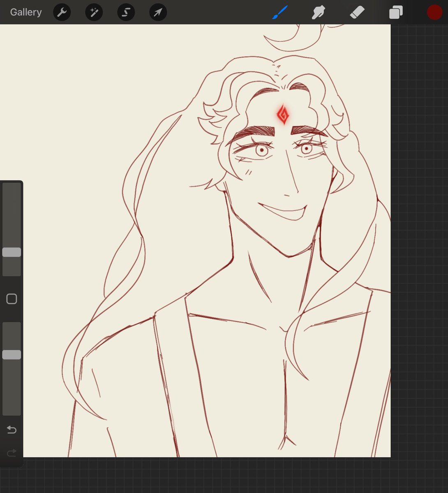The width and height of the screenshot is (448, 493).
Task: Open the Actions wrench menu
Action: (x=62, y=12)
